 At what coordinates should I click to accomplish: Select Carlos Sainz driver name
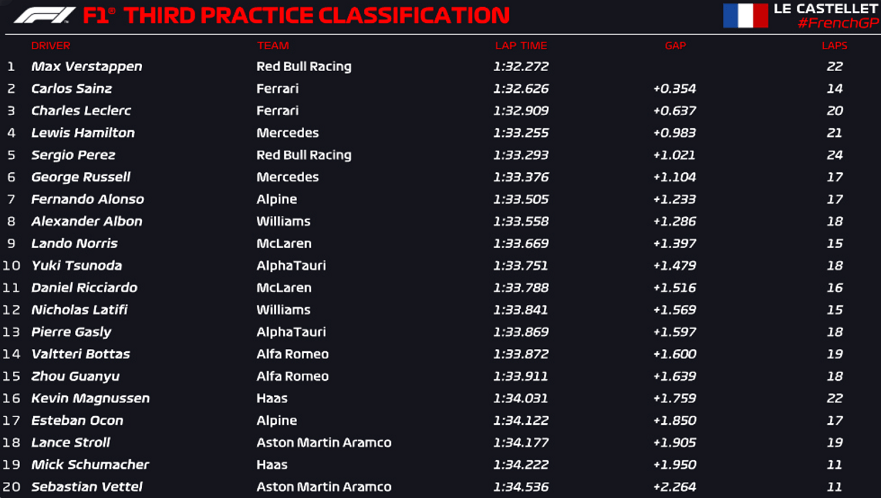(71, 88)
